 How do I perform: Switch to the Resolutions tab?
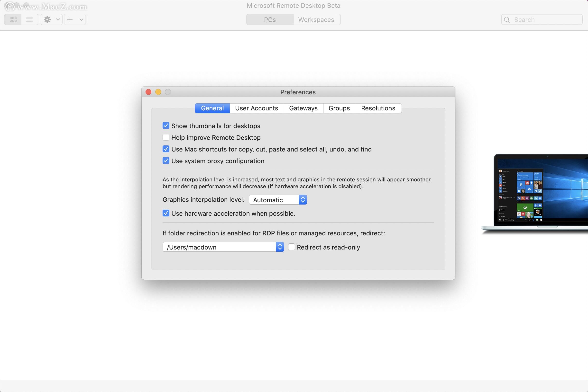click(378, 108)
